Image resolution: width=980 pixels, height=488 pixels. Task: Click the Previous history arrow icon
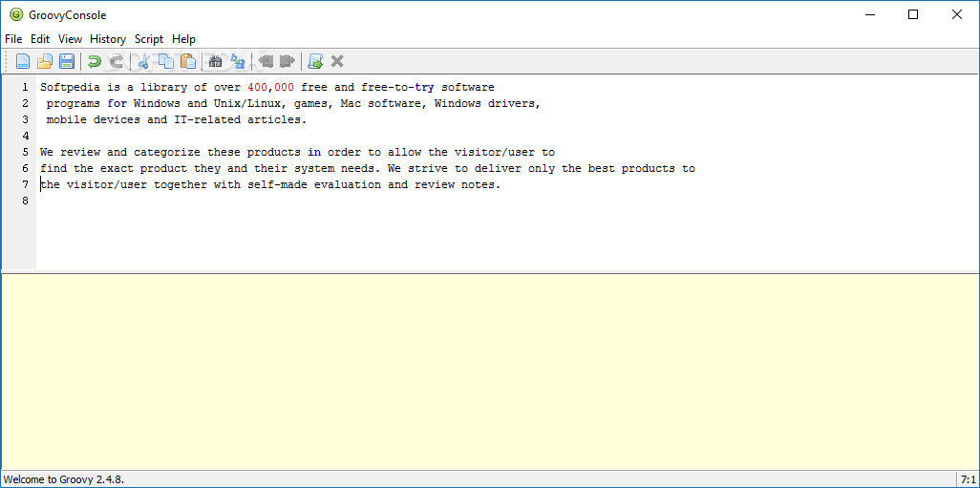click(266, 61)
